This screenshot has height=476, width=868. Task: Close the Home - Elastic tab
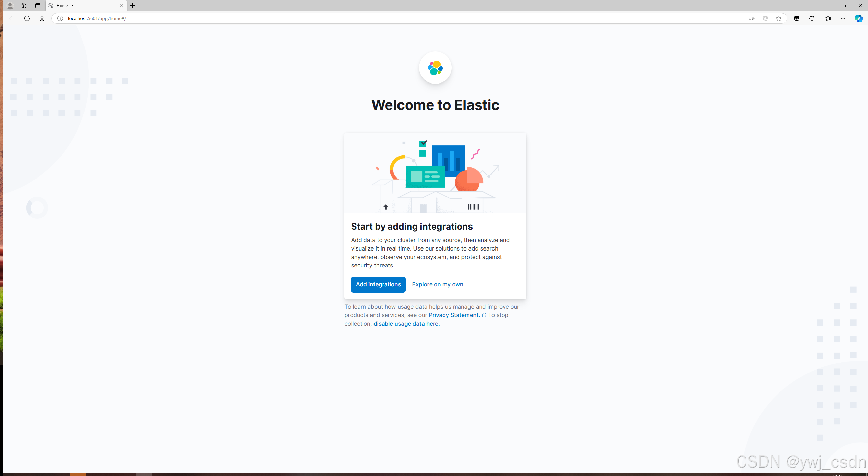(122, 6)
